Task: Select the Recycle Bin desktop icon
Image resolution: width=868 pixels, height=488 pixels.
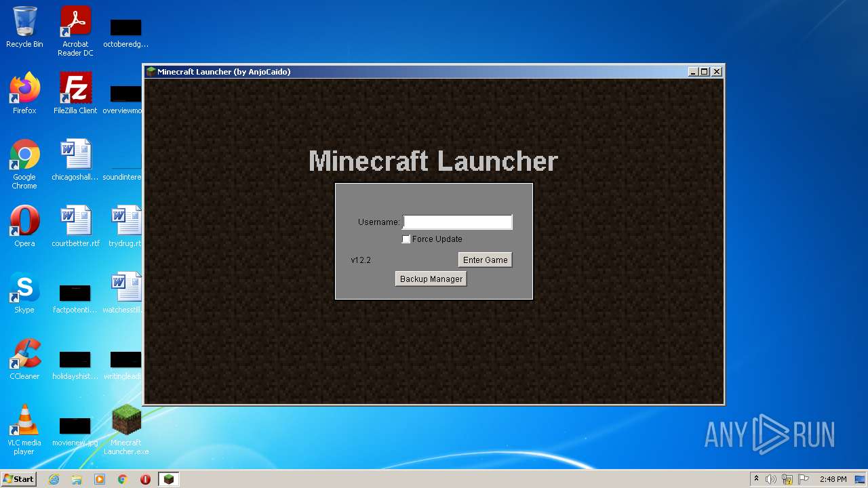Action: pos(24,27)
